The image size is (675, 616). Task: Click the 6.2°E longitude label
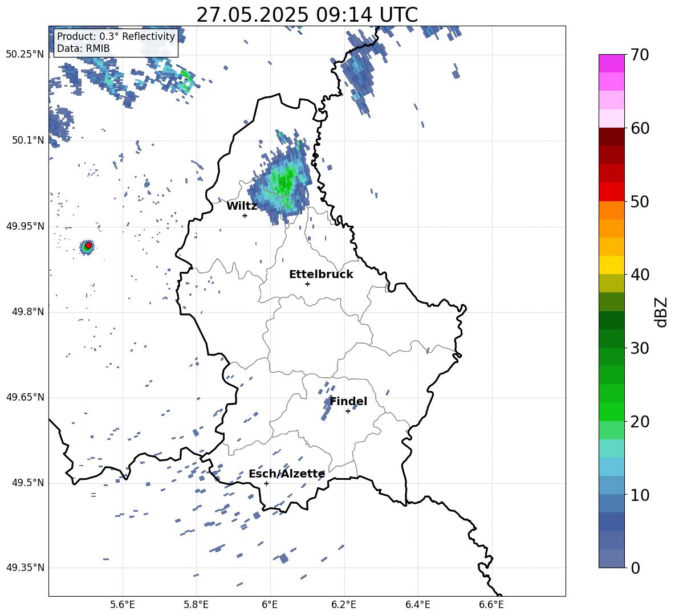point(344,605)
